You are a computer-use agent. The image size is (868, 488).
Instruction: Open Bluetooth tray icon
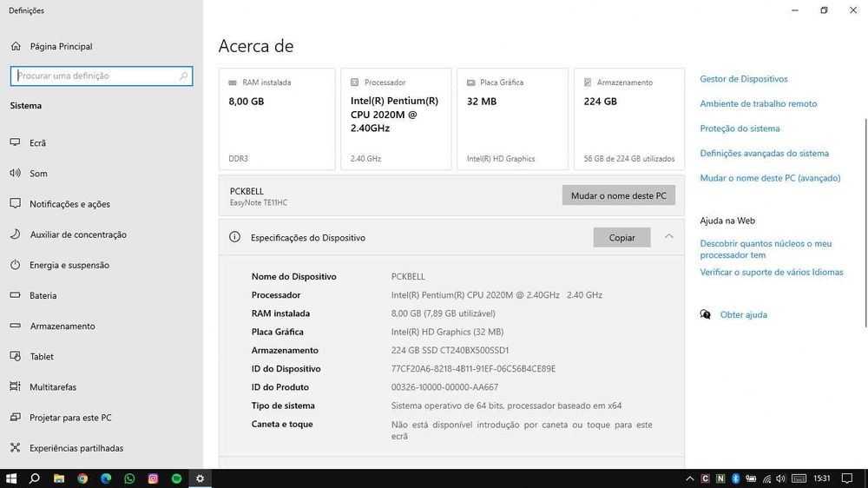pyautogui.click(x=735, y=478)
